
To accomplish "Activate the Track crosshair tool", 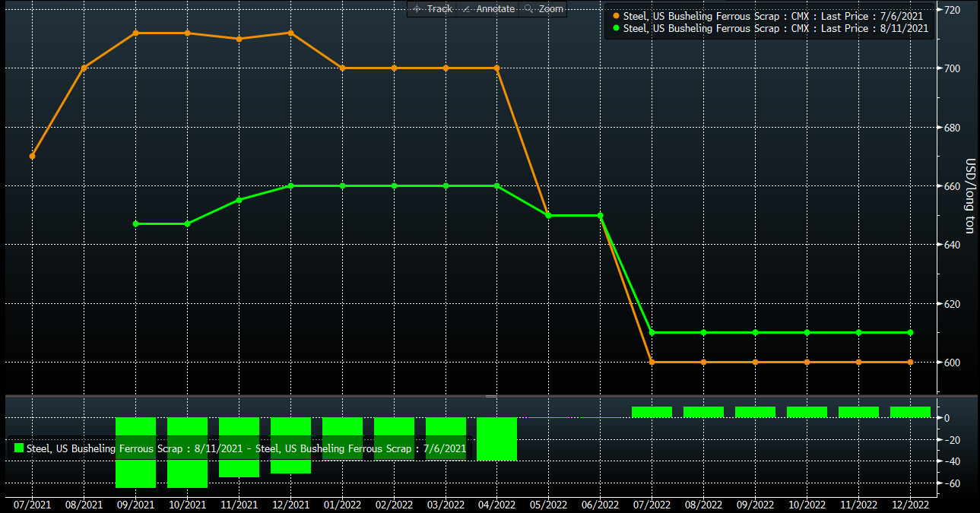I will (432, 9).
